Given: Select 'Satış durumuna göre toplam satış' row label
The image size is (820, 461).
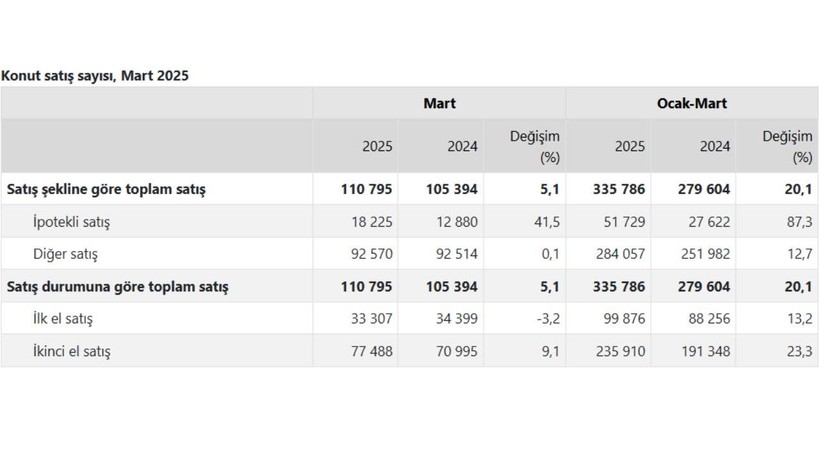Looking at the screenshot, I should (118, 286).
